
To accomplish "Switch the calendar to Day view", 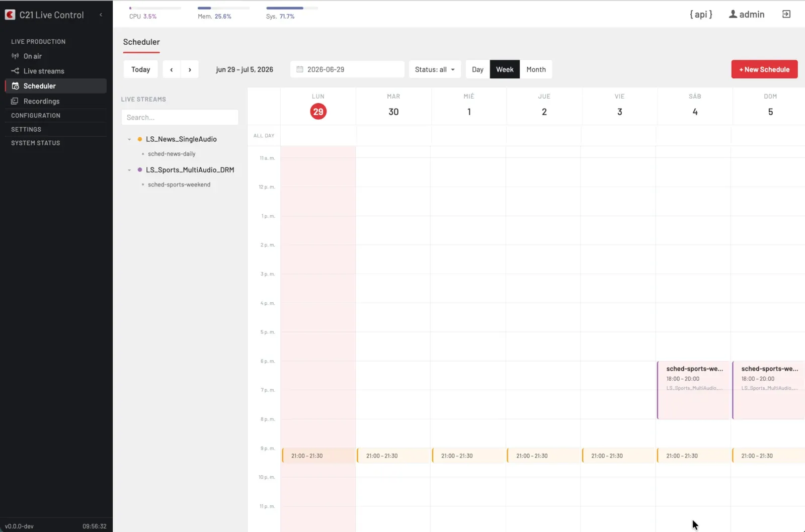I will pos(477,69).
